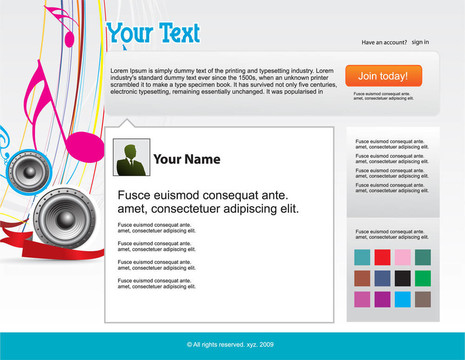Screen dimensions: 465x360
Task: Pick the red color swatch
Action: coord(382,257)
